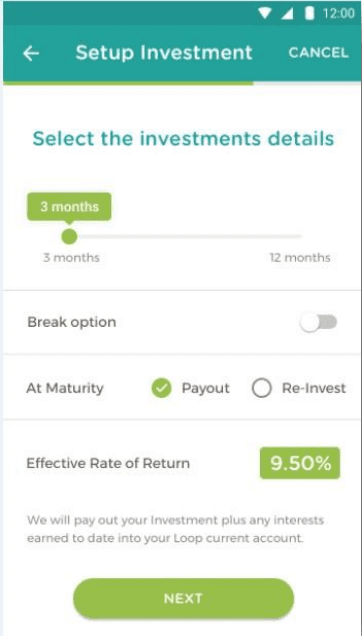
Task: Go back using the arrow icon
Action: pos(31,53)
